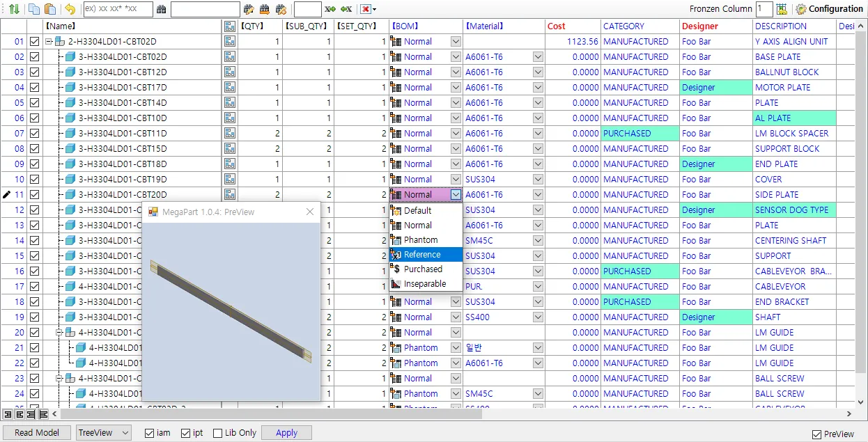Choose Default from the BOM list
This screenshot has width=868, height=442.
(426, 210)
